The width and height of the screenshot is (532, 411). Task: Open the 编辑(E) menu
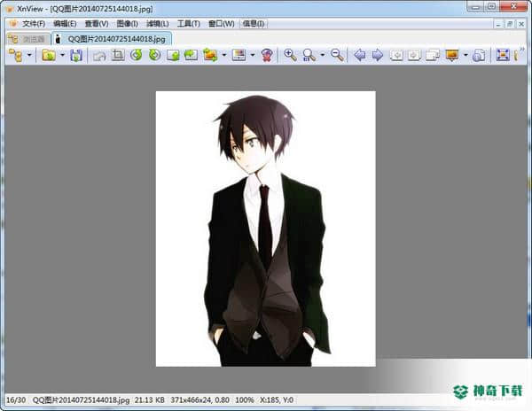[65, 24]
